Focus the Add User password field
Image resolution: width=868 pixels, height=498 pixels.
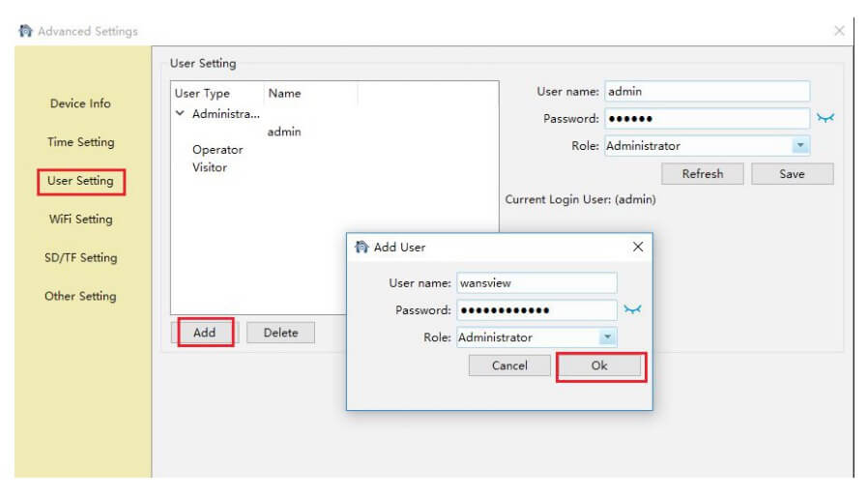536,310
